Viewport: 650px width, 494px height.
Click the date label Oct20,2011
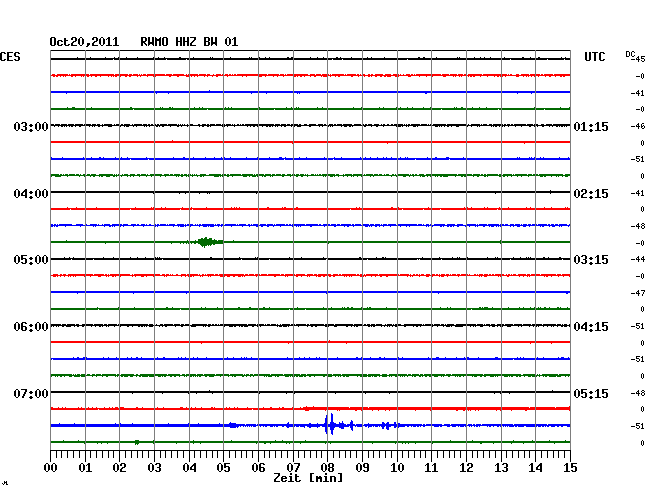pos(84,42)
